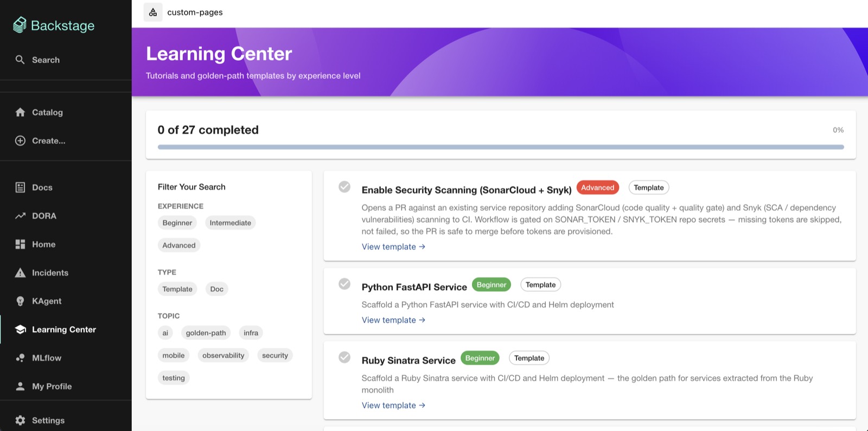This screenshot has width=868, height=431.
Task: Click the green Beginner badge on Python FastAPI
Action: coord(492,285)
